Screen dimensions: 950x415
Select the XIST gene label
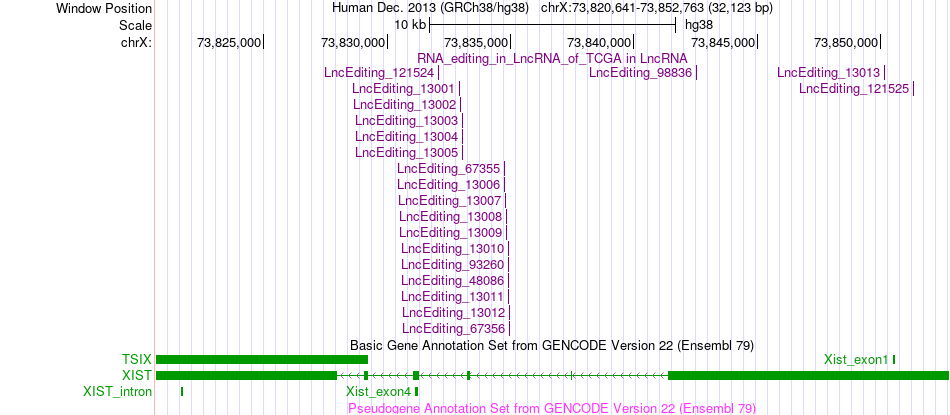click(136, 376)
